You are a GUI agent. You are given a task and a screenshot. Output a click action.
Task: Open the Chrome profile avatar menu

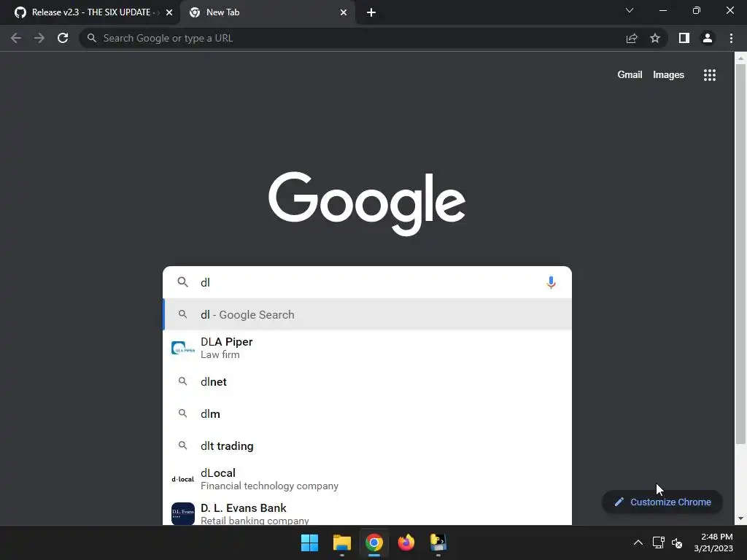coord(708,38)
